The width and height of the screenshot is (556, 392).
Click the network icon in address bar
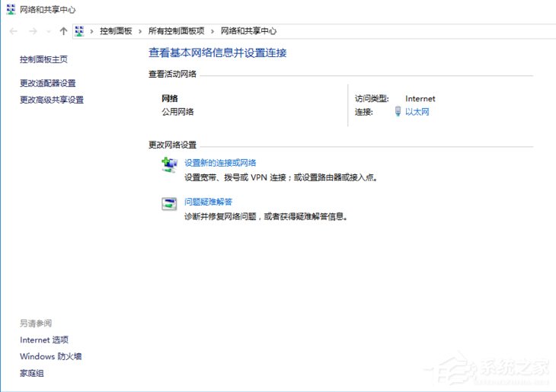coord(79,31)
